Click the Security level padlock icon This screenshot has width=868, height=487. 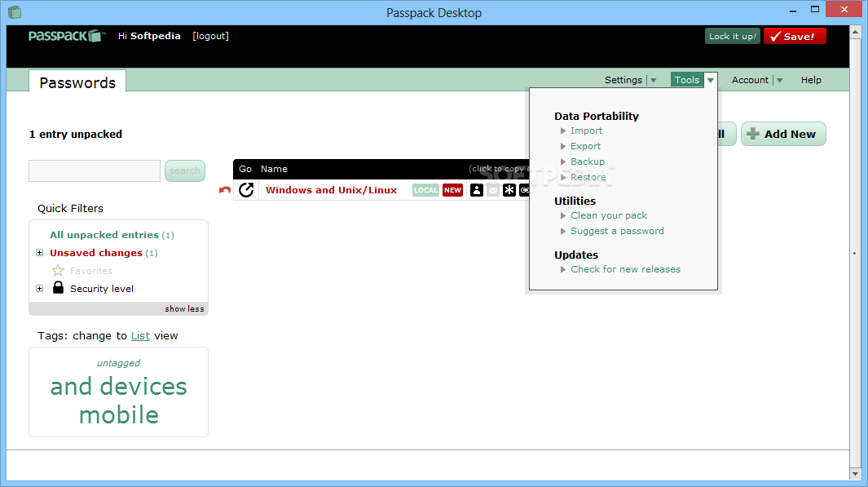[58, 287]
